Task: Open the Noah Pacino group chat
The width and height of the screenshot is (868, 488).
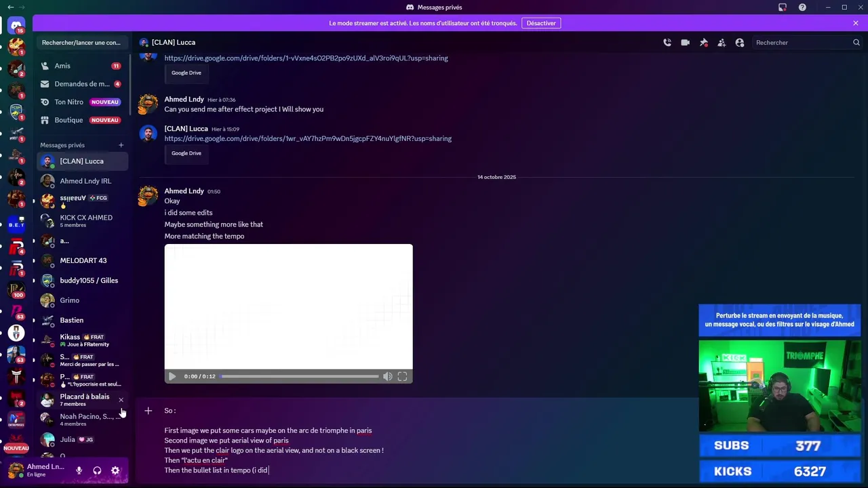Action: [82, 420]
